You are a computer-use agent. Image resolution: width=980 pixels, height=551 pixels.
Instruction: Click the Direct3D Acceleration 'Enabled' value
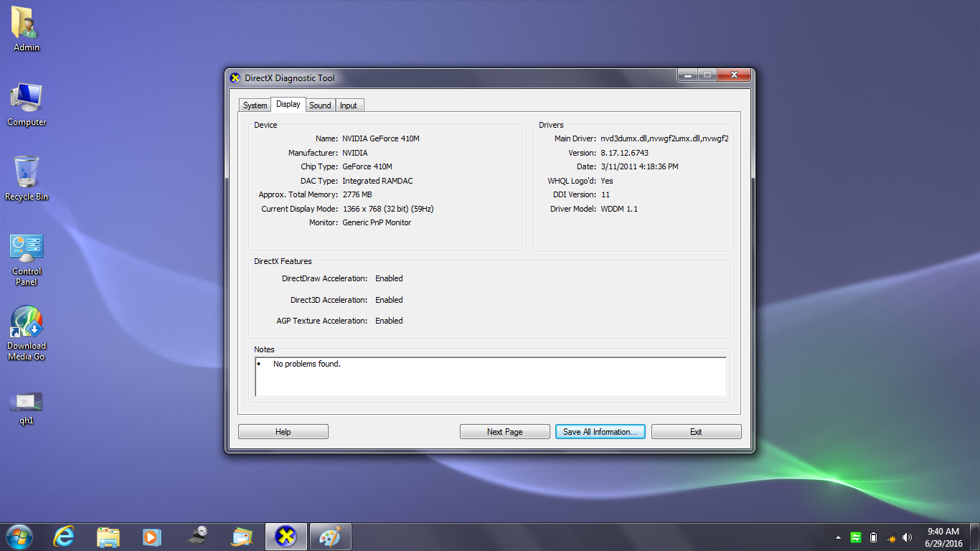tap(389, 300)
